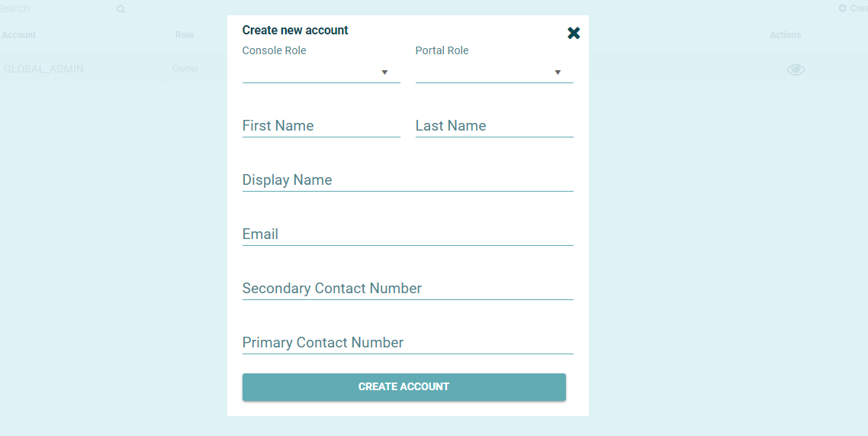This screenshot has height=436, width=868.
Task: Click the Primary Contact Number field
Action: coord(407,343)
